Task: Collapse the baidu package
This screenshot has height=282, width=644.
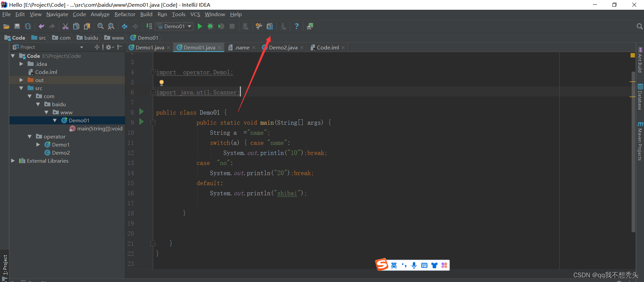Action: 38,104
